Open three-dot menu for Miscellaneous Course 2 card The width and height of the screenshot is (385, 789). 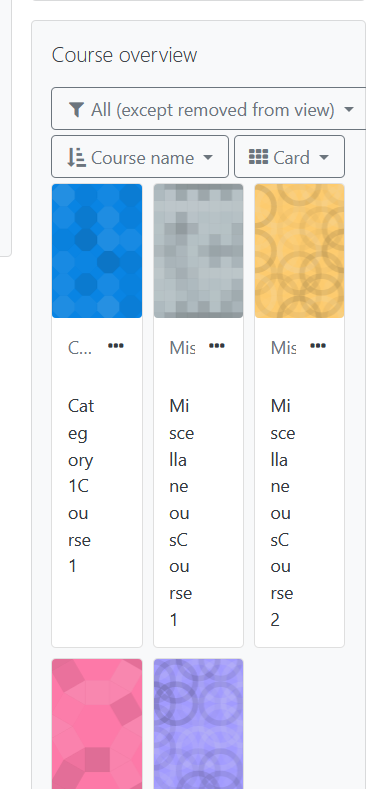tap(318, 346)
